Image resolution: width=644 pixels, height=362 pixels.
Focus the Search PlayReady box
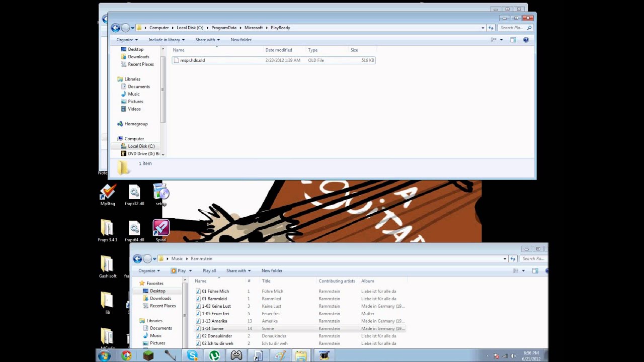point(516,28)
